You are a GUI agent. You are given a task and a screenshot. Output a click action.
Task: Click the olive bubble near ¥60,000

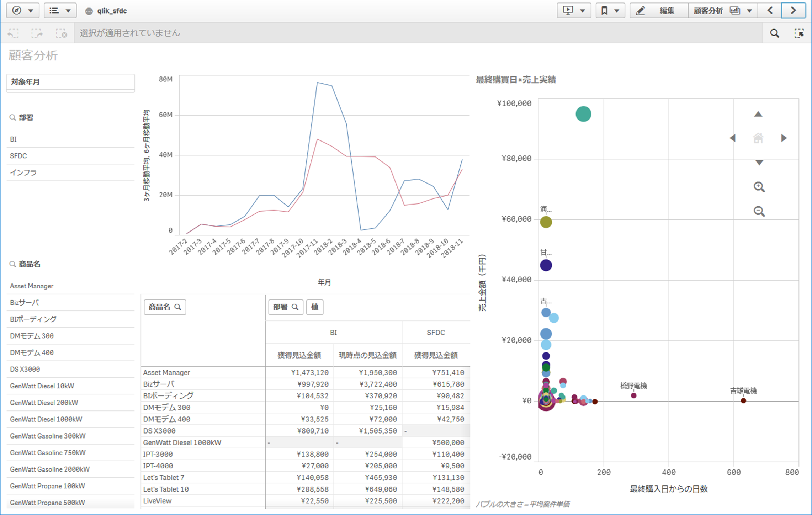tap(546, 222)
